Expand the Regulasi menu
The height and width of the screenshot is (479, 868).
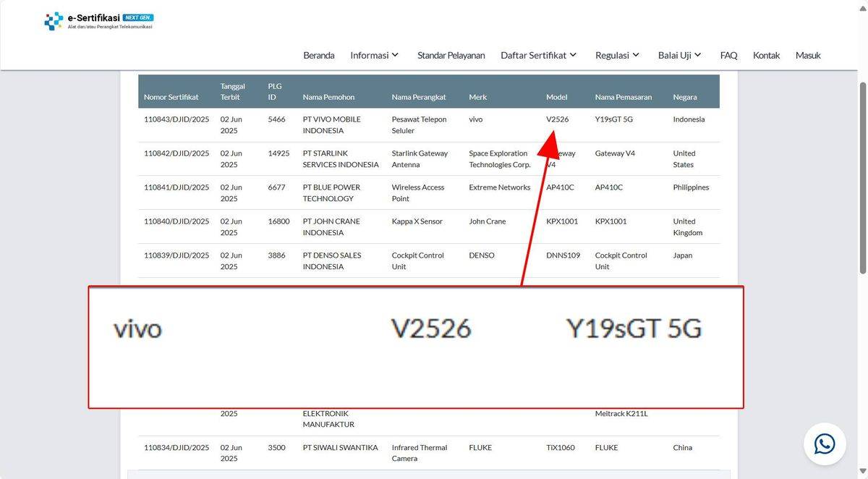(x=618, y=55)
